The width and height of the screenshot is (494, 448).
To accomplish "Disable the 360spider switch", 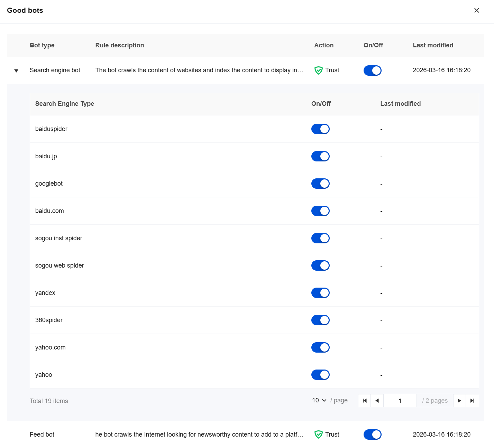I will coord(320,320).
